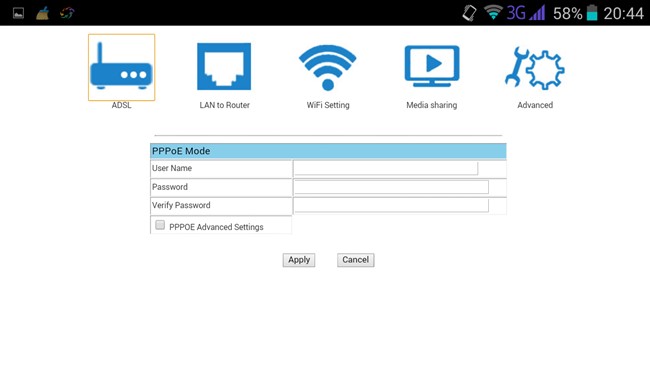Tap the WiFi status bar indicator
650x366 pixels.
pyautogui.click(x=493, y=12)
